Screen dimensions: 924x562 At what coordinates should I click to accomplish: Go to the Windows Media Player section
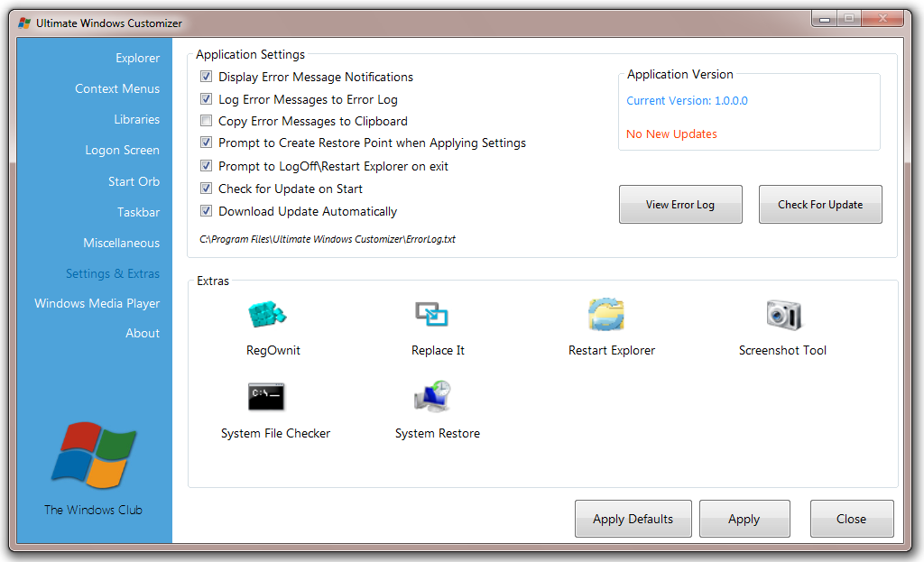[97, 303]
